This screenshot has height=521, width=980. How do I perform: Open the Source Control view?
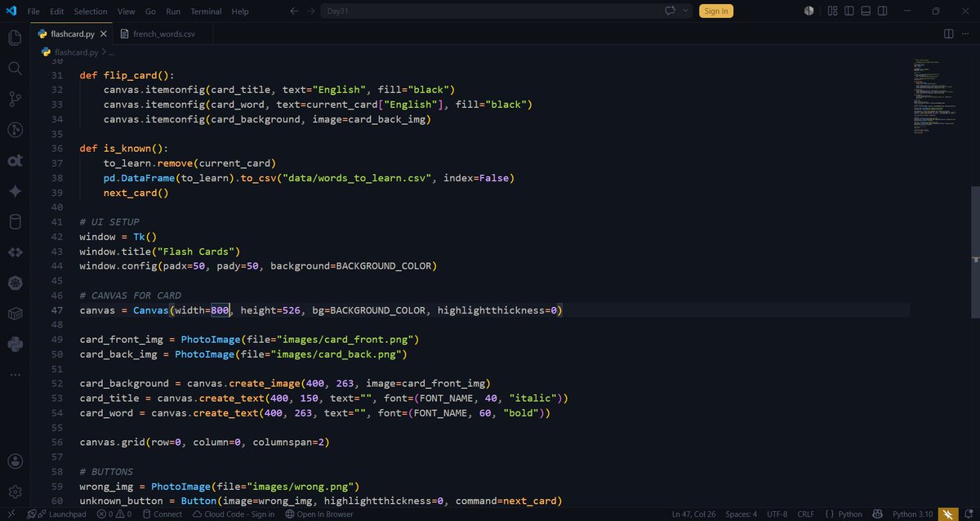pos(15,99)
